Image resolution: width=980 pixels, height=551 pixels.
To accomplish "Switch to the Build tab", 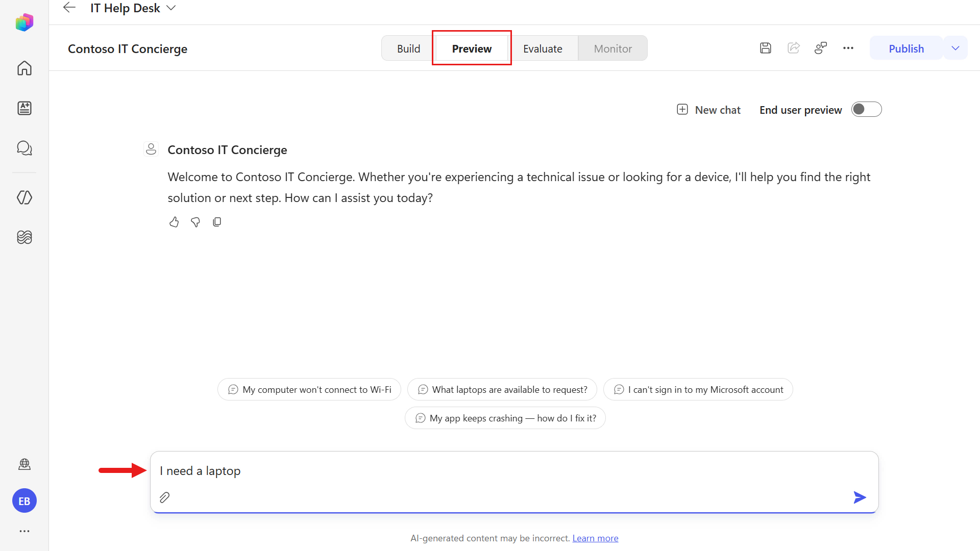I will coord(408,48).
